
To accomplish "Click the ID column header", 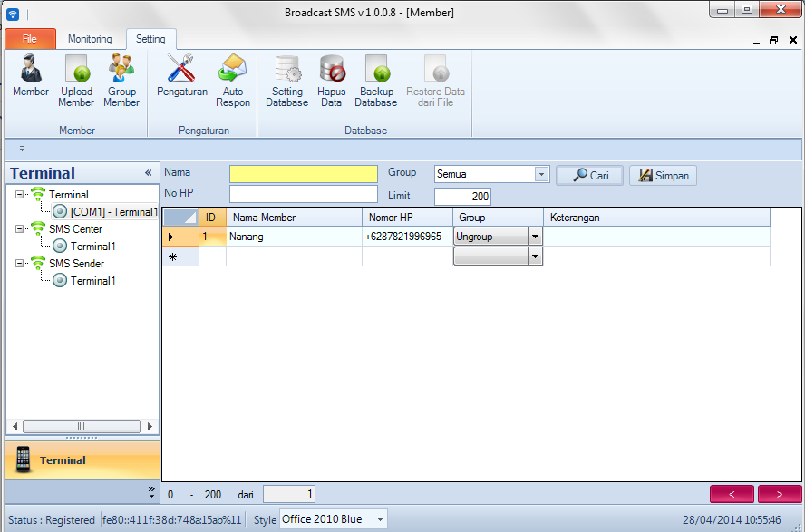I will [212, 217].
